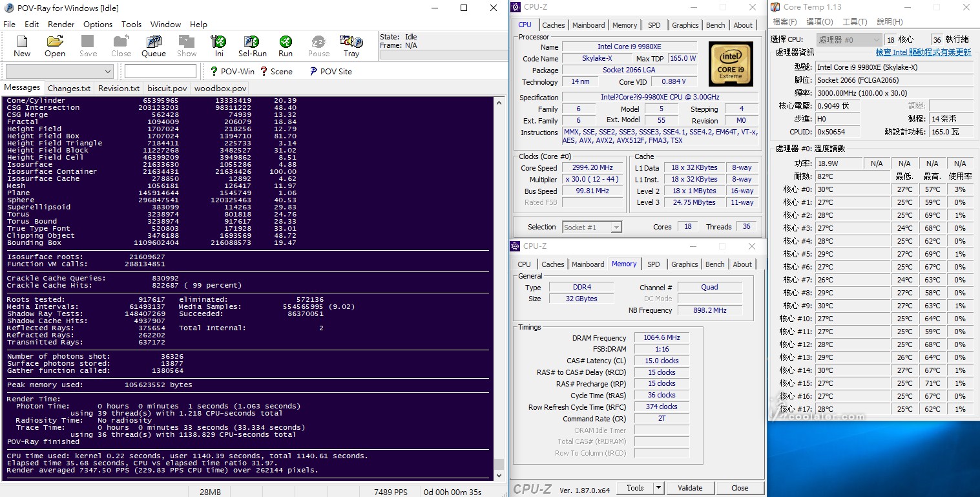Click the Tools button in CPU-Z
The image size is (980, 497).
click(635, 488)
